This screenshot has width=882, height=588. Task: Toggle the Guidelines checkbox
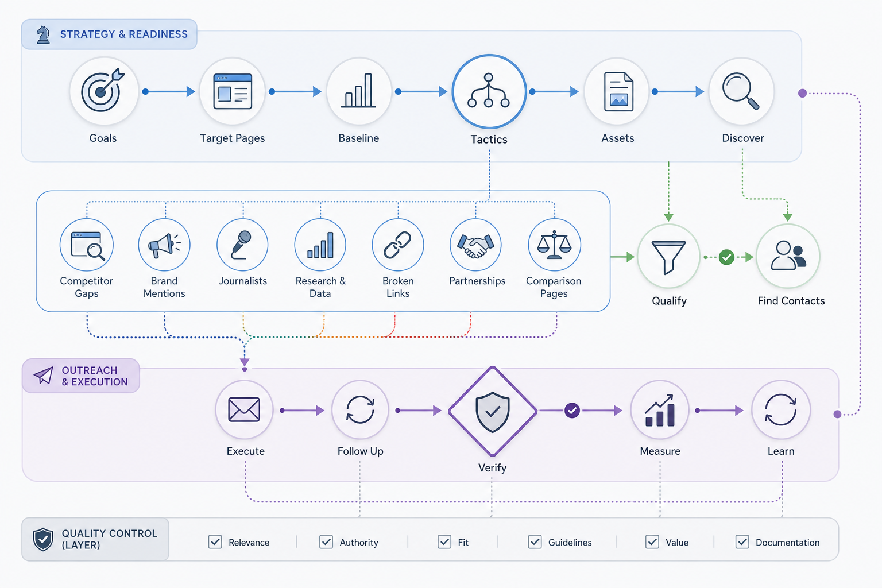(x=535, y=542)
